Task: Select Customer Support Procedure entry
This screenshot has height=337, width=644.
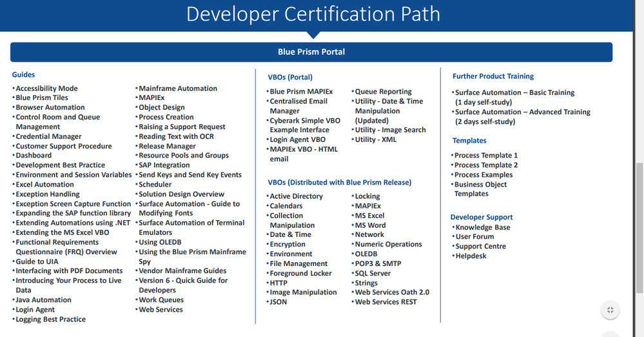Action: tap(64, 146)
